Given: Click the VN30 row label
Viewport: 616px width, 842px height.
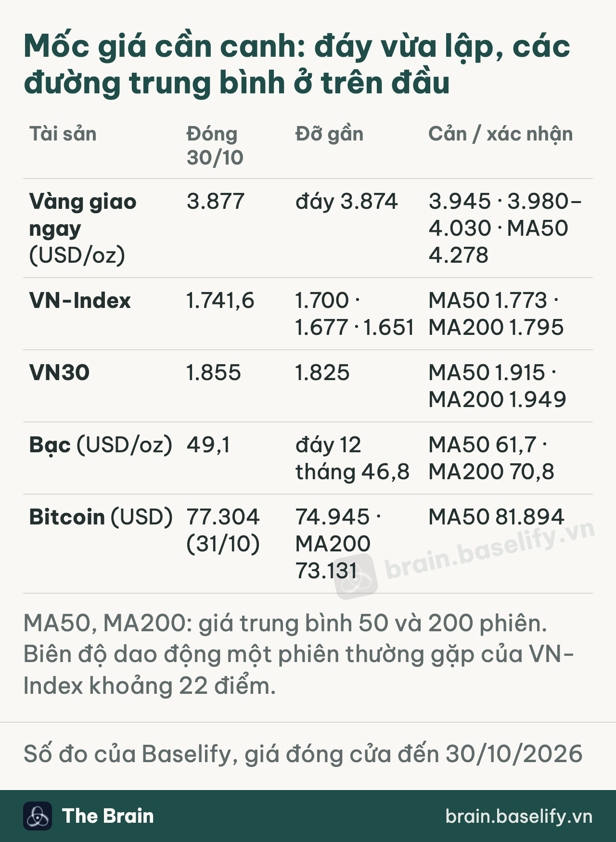Looking at the screenshot, I should point(60,372).
